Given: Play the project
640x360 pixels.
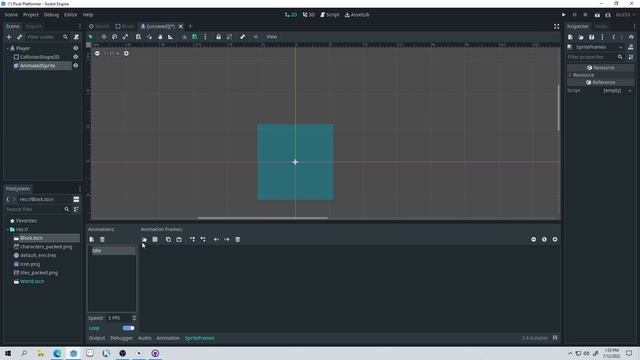Looking at the screenshot, I should click(564, 15).
